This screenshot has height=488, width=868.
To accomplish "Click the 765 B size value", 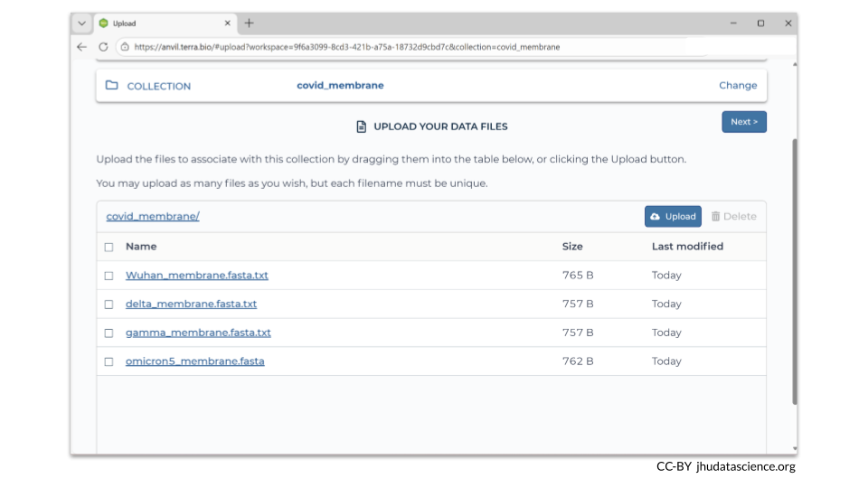I will (x=578, y=275).
